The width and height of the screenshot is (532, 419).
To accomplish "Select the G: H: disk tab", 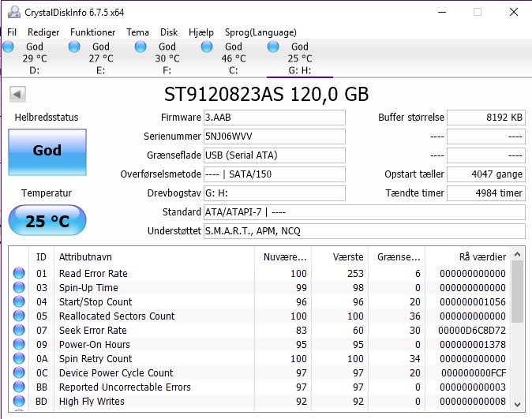I will (x=300, y=58).
